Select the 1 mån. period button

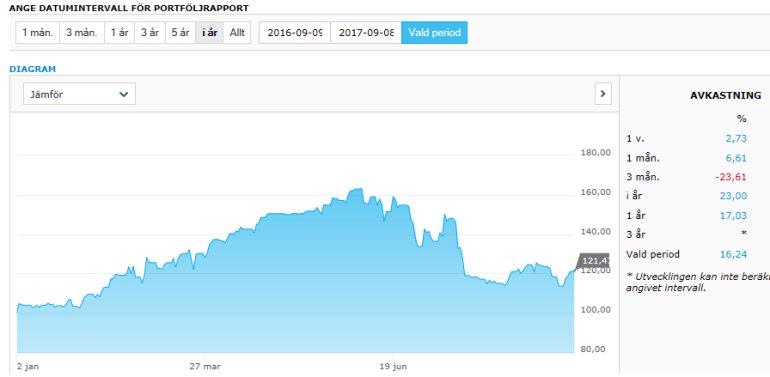click(37, 33)
